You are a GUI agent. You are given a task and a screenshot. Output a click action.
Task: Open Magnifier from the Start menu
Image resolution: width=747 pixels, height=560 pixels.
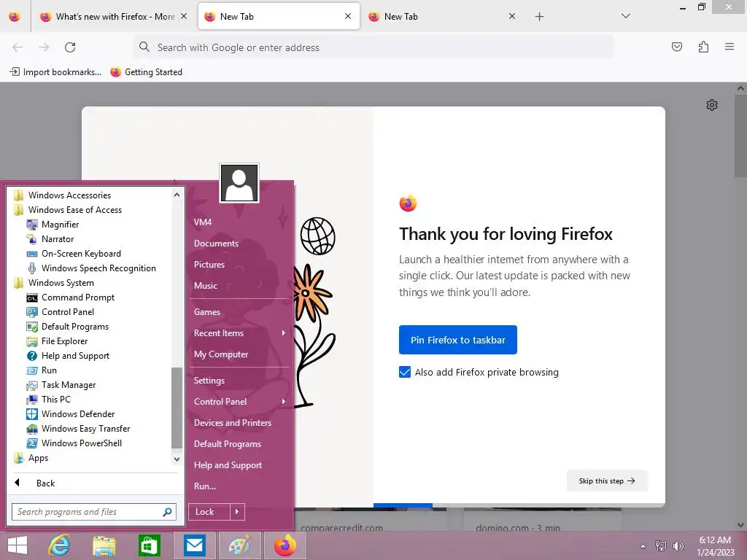click(60, 225)
